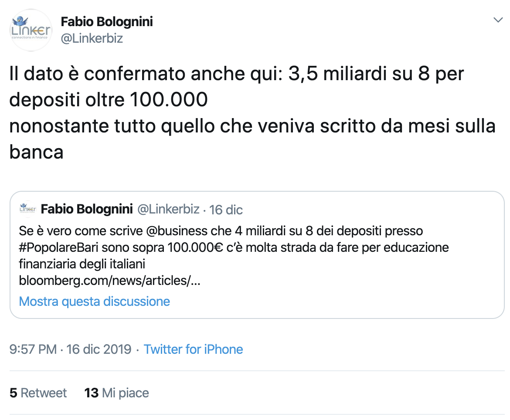
Task: Click the @Linkerbiz handle under the author name
Action: pyautogui.click(x=92, y=38)
